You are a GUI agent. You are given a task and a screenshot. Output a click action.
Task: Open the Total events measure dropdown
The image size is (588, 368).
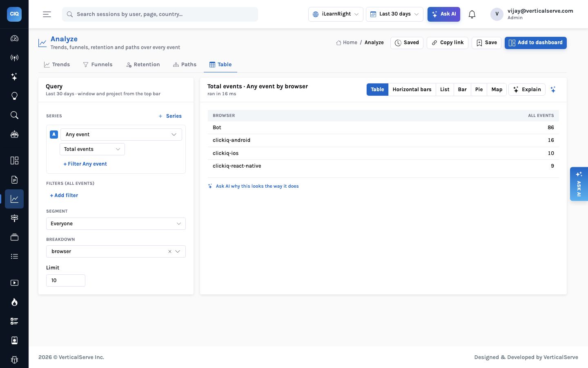point(92,149)
